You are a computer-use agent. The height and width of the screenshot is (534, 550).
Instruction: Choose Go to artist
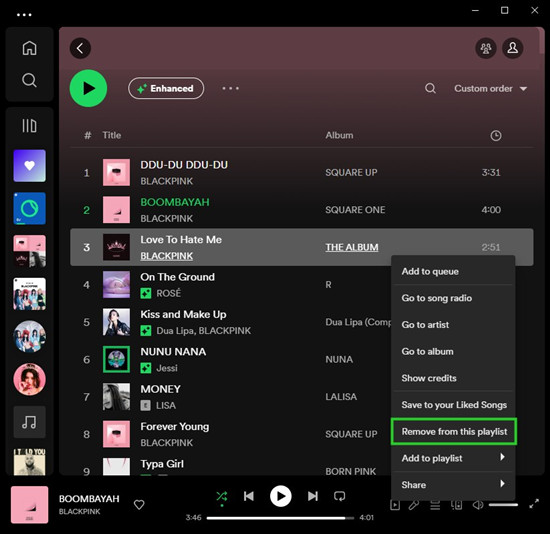pos(453,325)
